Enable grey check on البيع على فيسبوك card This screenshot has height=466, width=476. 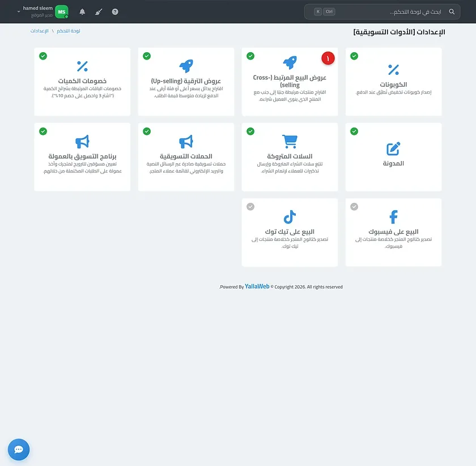354,206
